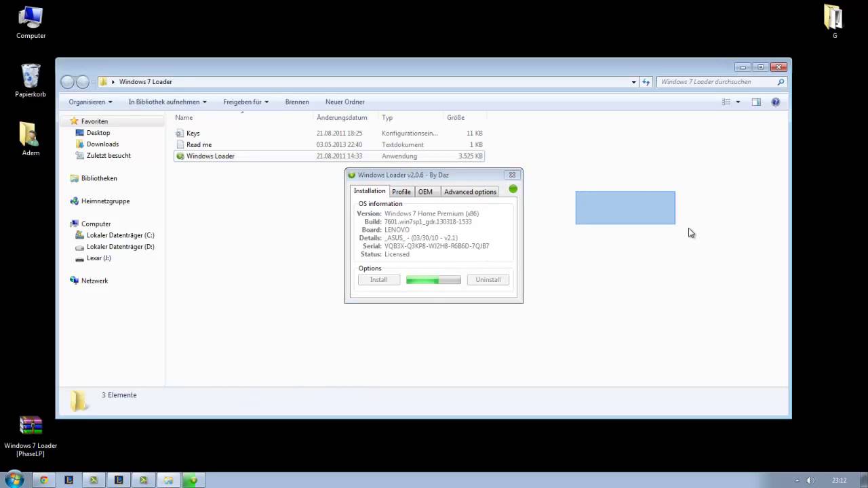Select the Computer desktop icon
The width and height of the screenshot is (868, 488).
coord(31,23)
